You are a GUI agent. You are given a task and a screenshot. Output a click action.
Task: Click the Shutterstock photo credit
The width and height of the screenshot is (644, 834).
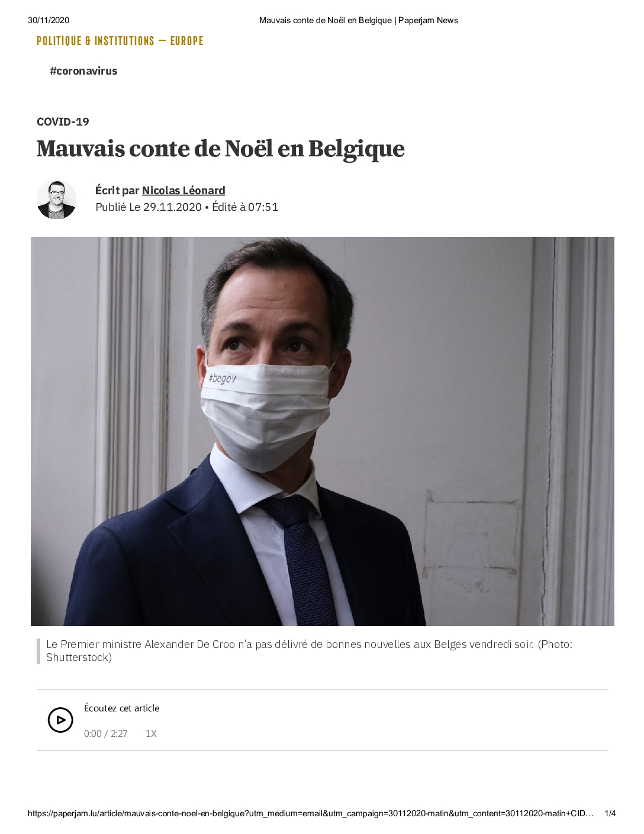point(79,657)
